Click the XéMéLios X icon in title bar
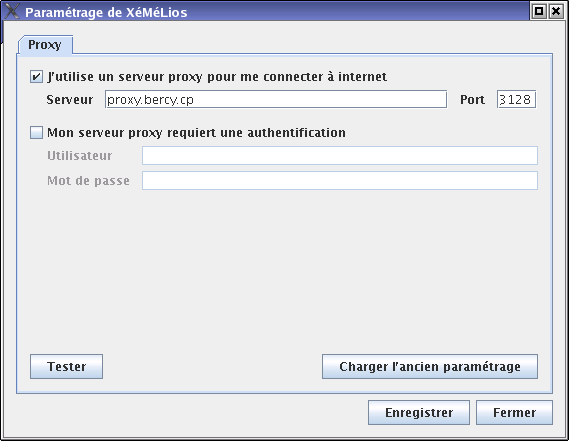 (11, 11)
